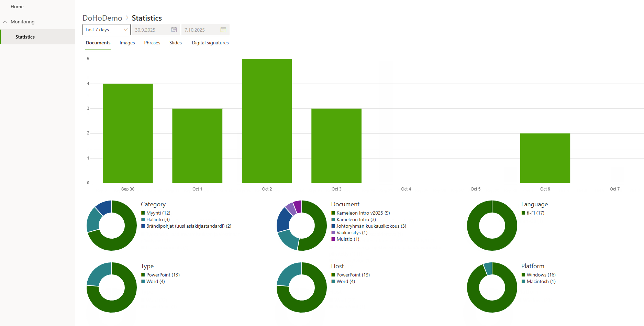
Task: Click the Oct 2 bar in chart
Action: coord(267,121)
